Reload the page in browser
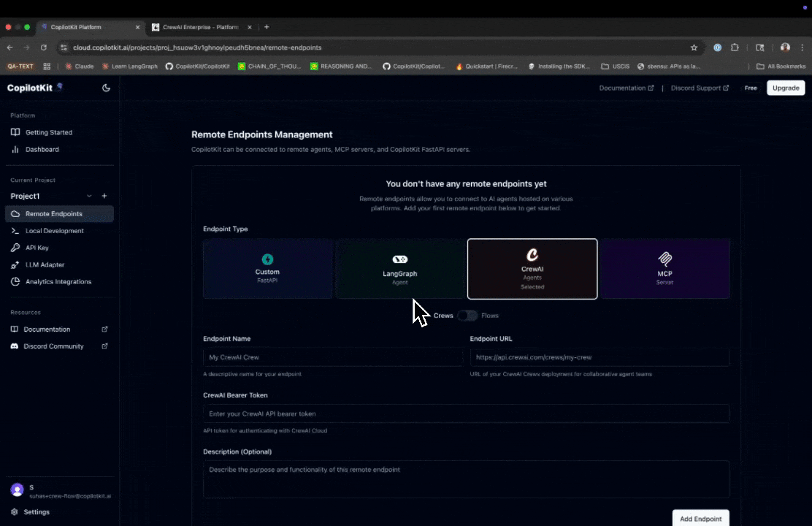The width and height of the screenshot is (812, 526). 44,47
